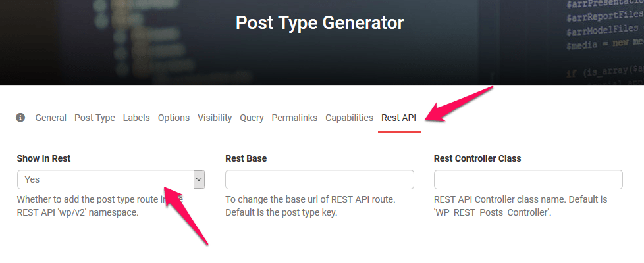
Task: Focus the Rest Controller Class input
Action: pos(528,179)
